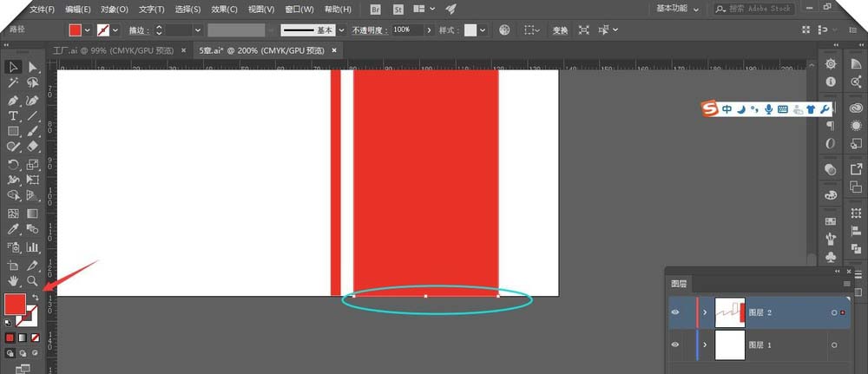Viewport: 868px width, 374px height.
Task: Select the Rotate tool
Action: 13,164
